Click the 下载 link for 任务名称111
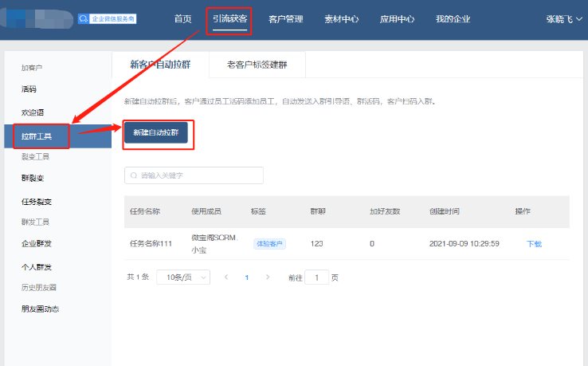The width and height of the screenshot is (588, 366). point(534,244)
